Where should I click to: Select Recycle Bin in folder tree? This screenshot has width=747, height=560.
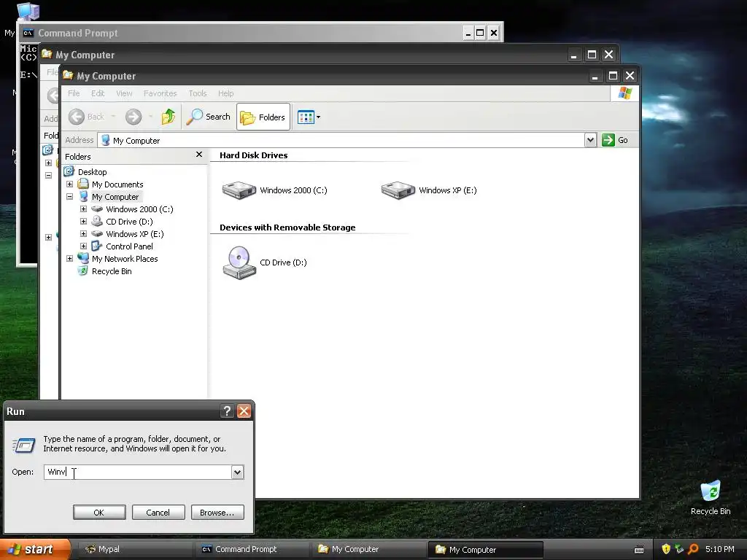tap(112, 271)
